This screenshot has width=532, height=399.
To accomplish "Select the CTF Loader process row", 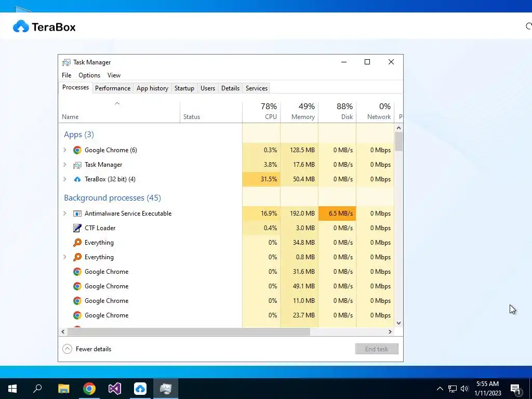I will click(227, 228).
